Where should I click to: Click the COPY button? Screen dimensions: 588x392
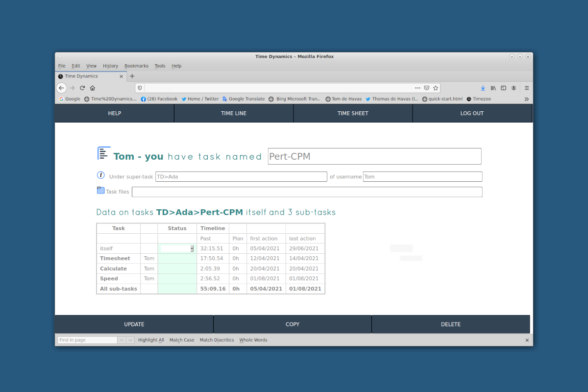tap(293, 324)
